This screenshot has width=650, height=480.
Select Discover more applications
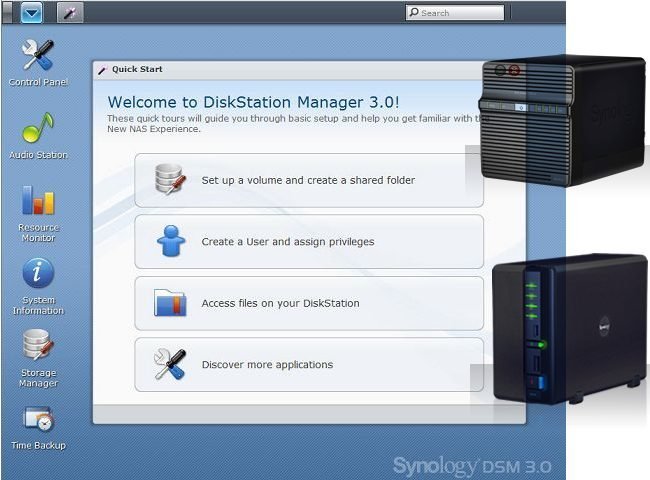click(309, 364)
